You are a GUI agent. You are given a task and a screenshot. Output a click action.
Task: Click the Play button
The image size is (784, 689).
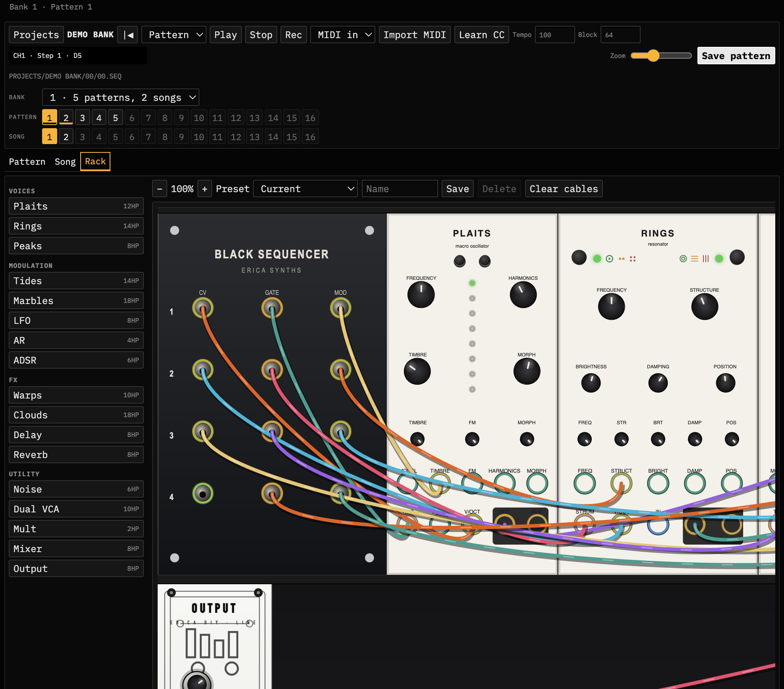pyautogui.click(x=226, y=35)
